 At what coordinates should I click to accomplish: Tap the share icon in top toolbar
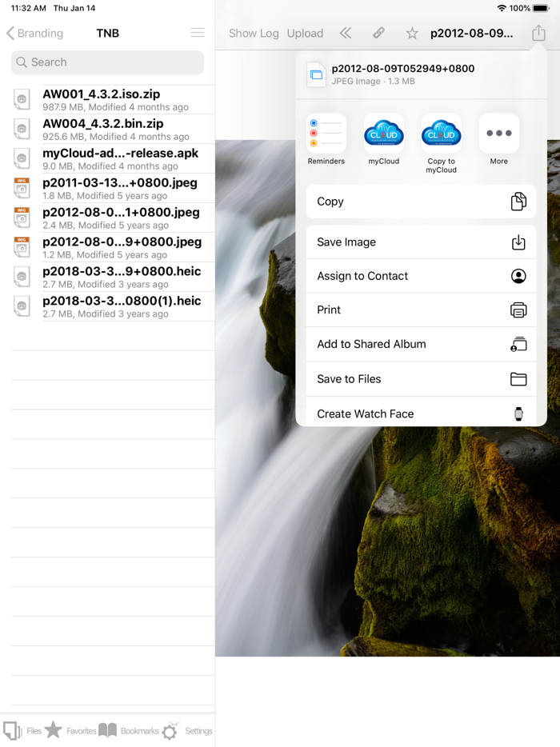coord(538,33)
